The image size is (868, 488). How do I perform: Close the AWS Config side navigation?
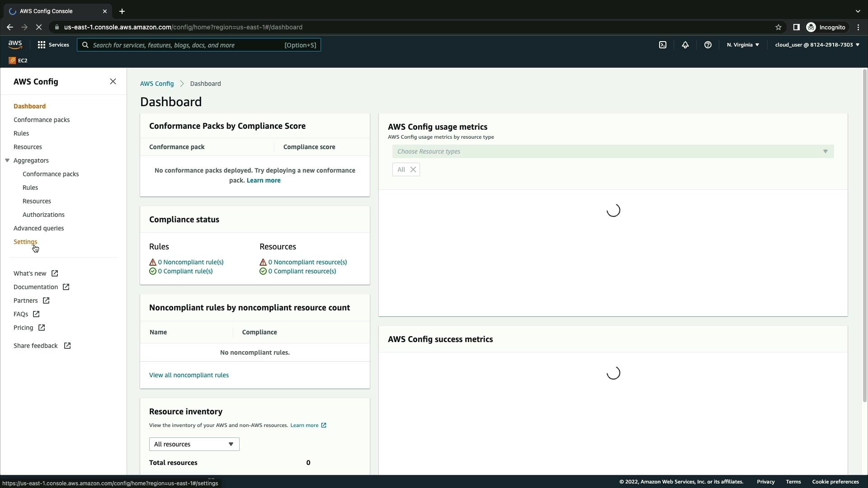(x=113, y=81)
